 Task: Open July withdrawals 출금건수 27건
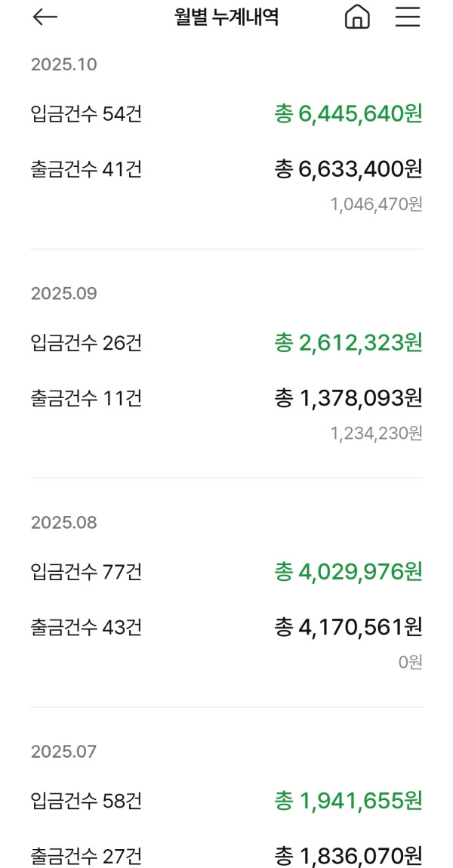pos(86,856)
